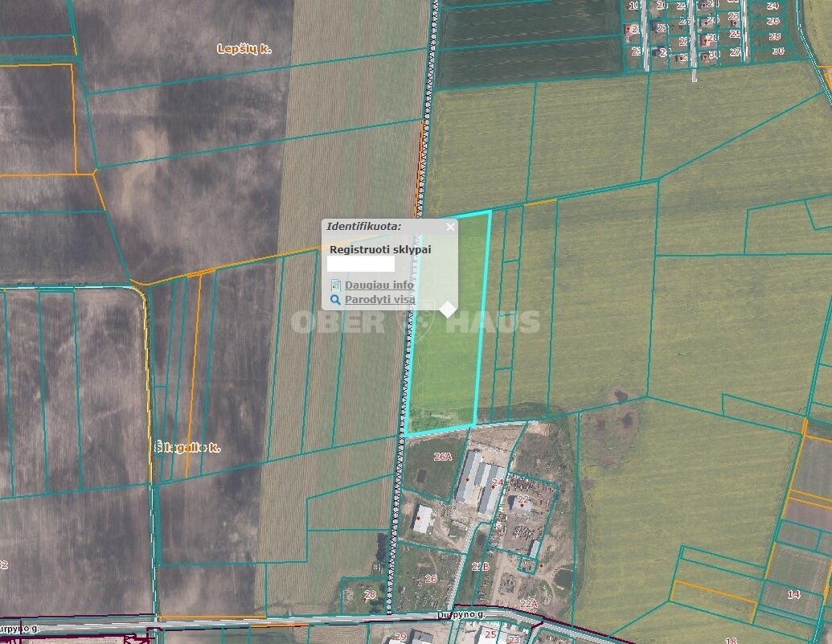This screenshot has width=832, height=644.
Task: Click the document icon beside Daugiau info
Action: coord(335,285)
